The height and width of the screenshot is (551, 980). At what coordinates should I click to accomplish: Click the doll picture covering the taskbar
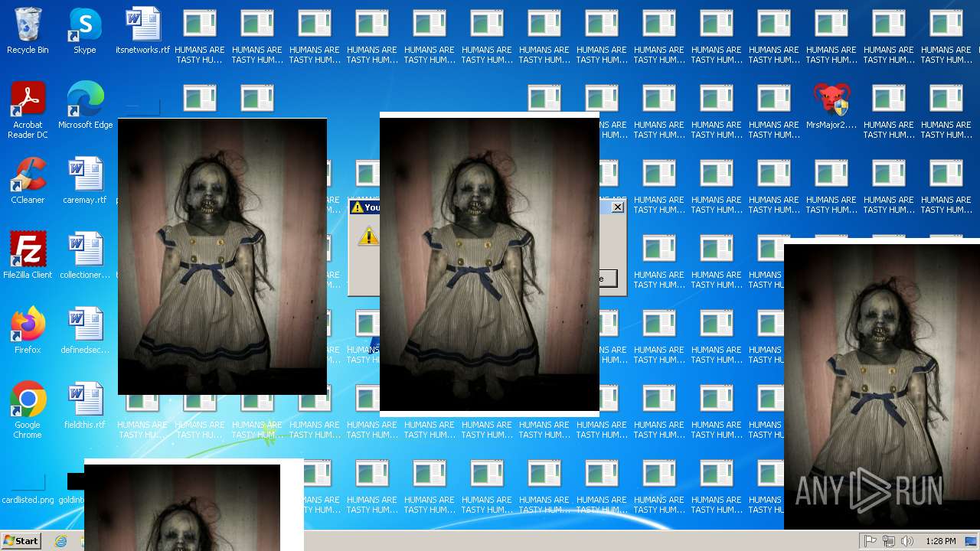click(194, 505)
